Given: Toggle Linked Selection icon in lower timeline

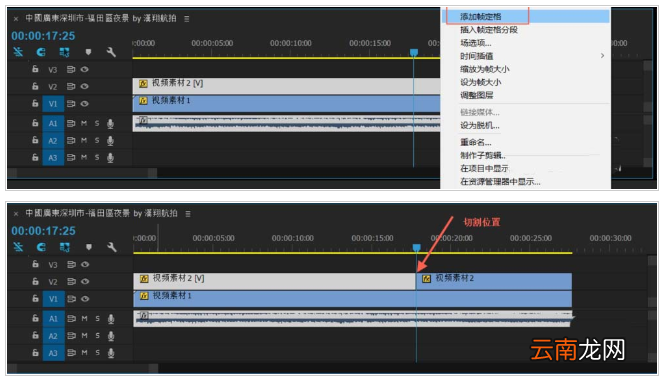Looking at the screenshot, I should tap(65, 247).
